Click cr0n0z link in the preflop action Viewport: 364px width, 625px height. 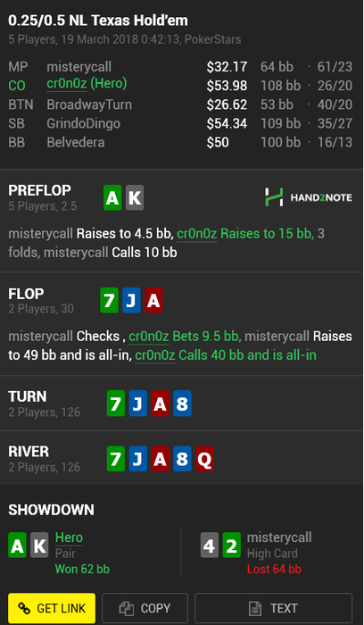coord(197,234)
